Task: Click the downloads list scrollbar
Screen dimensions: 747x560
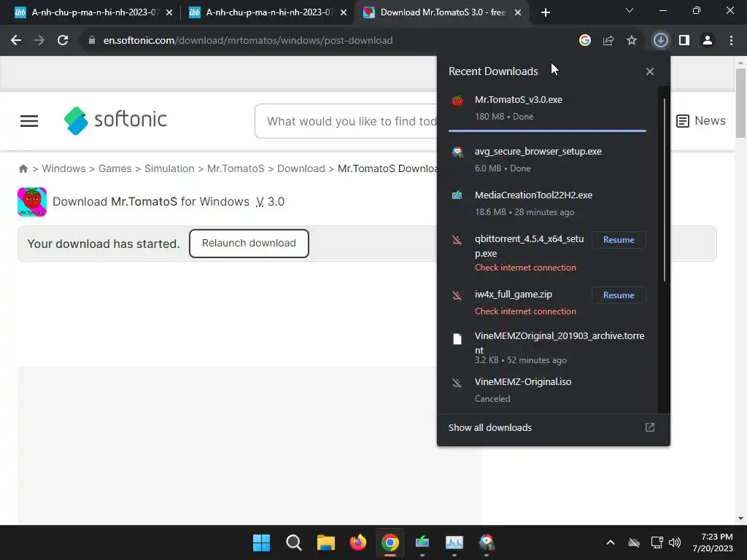Action: [664, 190]
